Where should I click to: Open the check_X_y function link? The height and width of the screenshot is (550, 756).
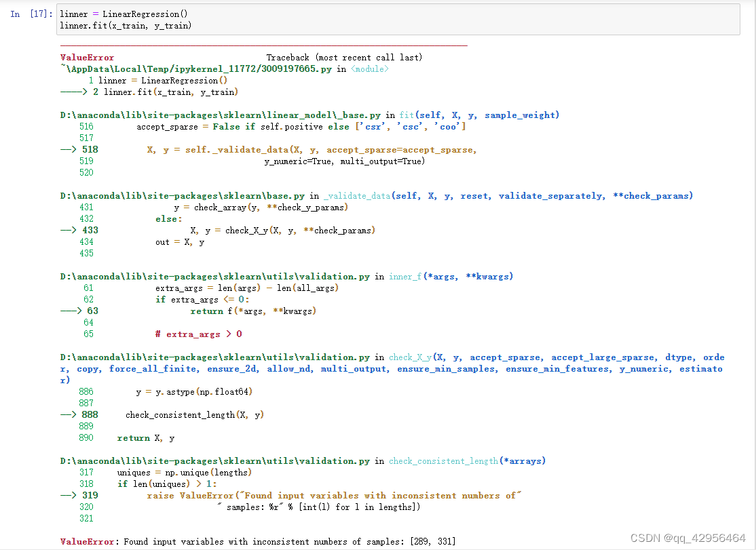(410, 357)
